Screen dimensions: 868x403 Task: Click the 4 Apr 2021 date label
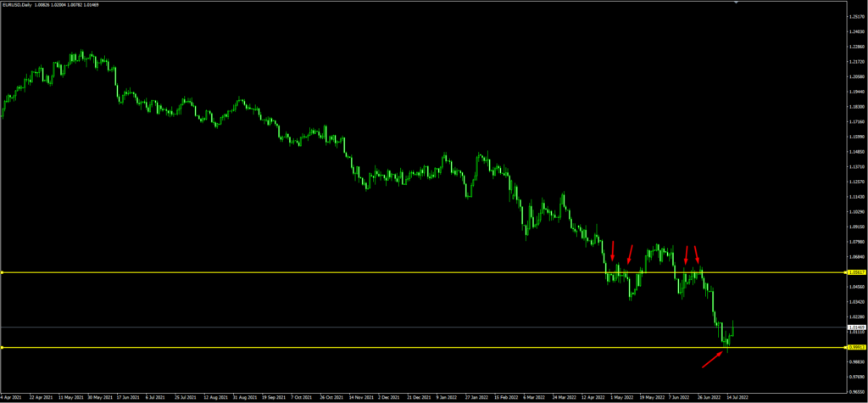click(x=11, y=397)
